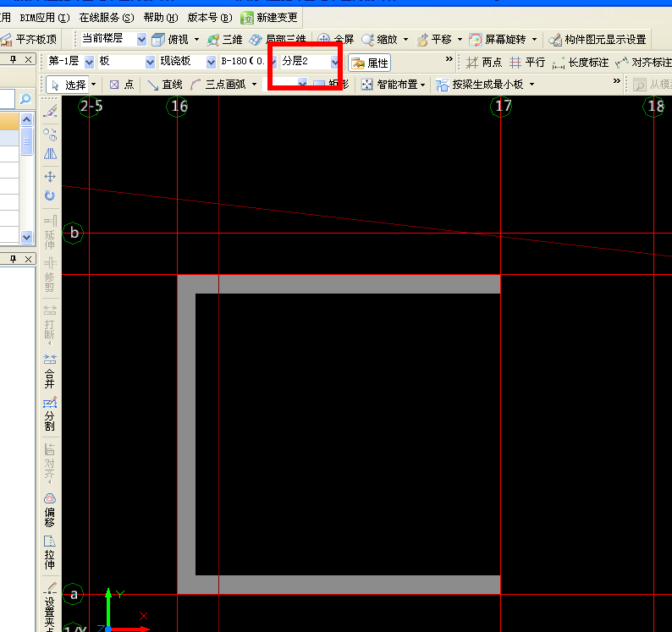Select the rotate tool icon
672x632 pixels.
pyautogui.click(x=50, y=195)
